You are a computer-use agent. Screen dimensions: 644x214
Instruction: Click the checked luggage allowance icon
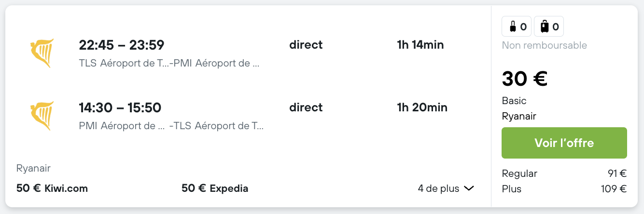pos(549,27)
